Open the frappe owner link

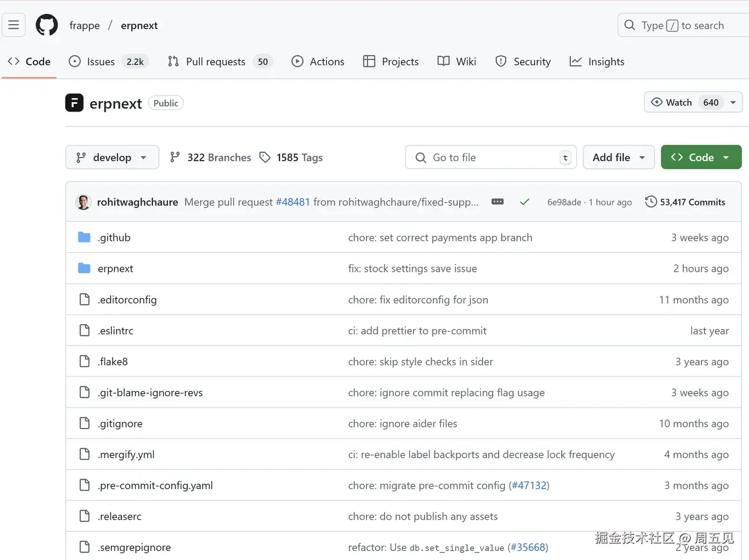pyautogui.click(x=85, y=26)
